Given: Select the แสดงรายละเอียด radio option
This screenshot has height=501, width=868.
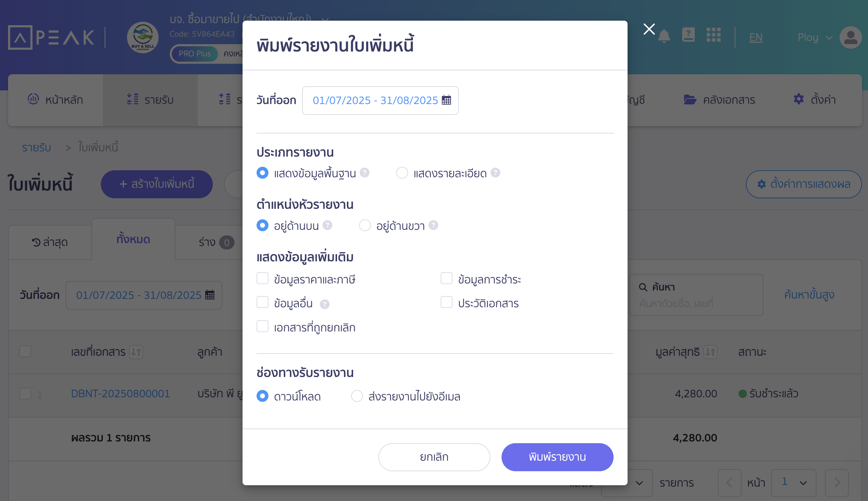Looking at the screenshot, I should 402,173.
